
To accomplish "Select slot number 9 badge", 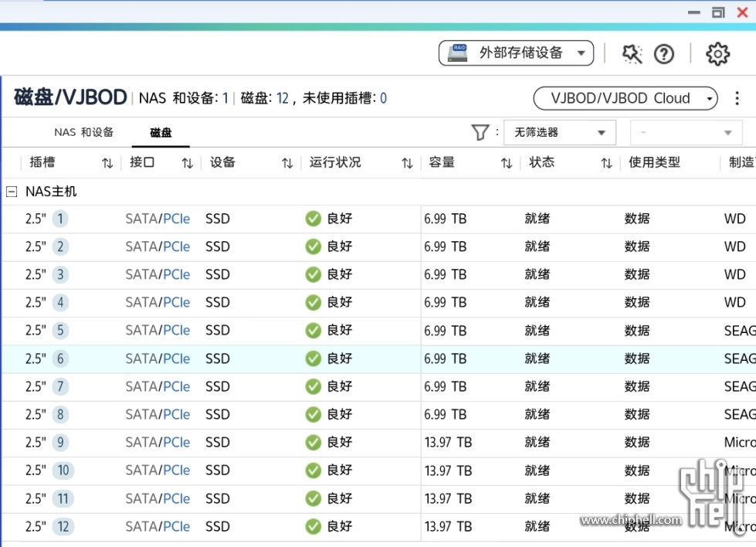I will tap(60, 443).
